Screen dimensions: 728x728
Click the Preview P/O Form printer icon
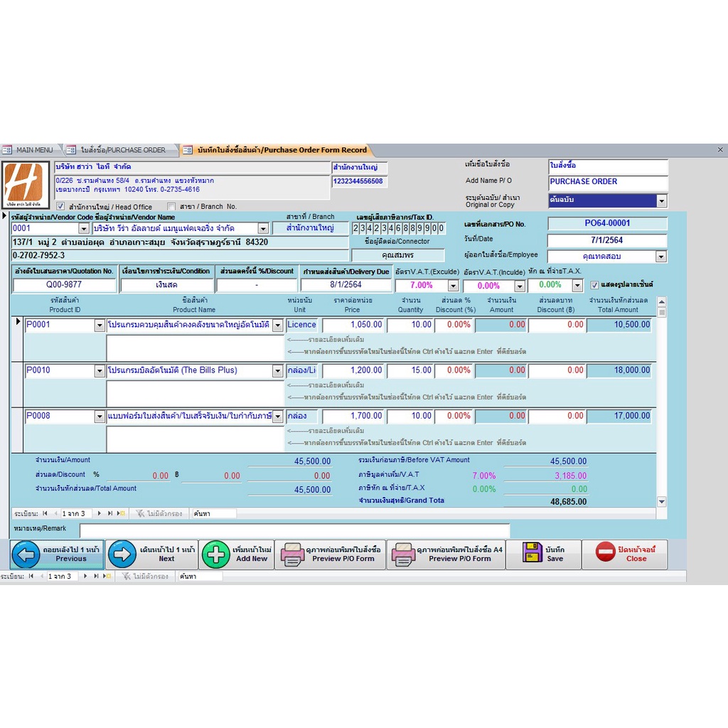(292, 555)
